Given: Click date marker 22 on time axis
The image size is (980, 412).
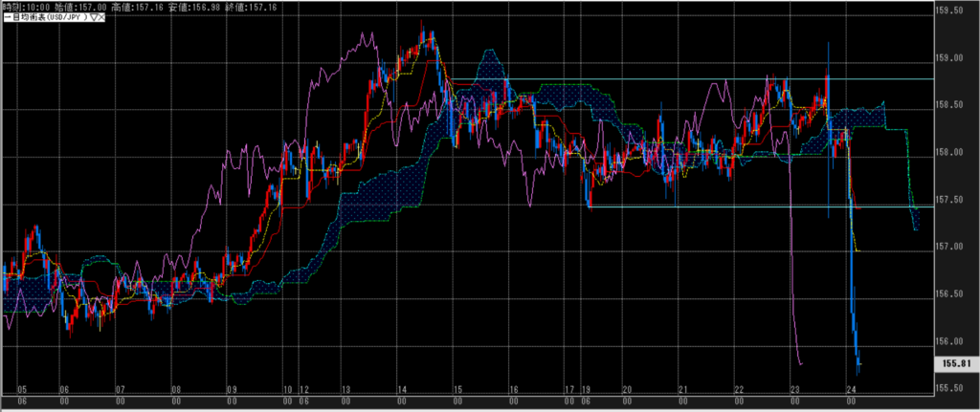Looking at the screenshot, I should (x=739, y=390).
